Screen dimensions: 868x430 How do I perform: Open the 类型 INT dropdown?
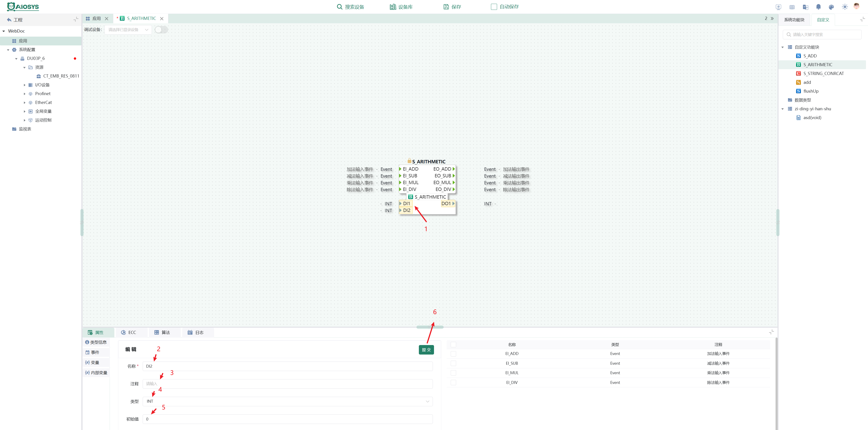pos(288,401)
